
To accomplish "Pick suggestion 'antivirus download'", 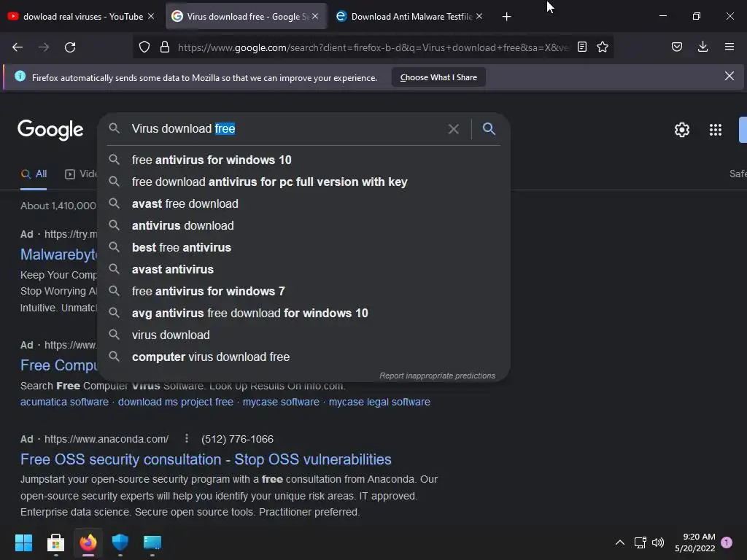I will (x=303, y=226).
